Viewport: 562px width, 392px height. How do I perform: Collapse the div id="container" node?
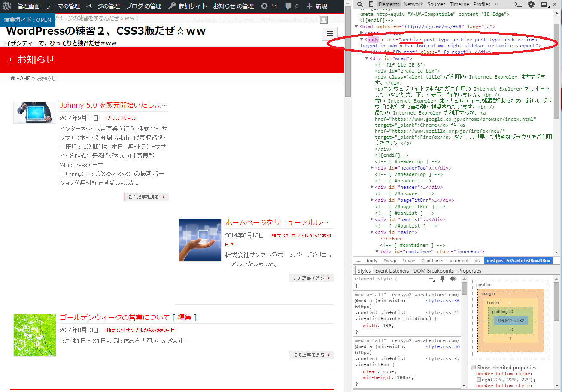tap(377, 252)
